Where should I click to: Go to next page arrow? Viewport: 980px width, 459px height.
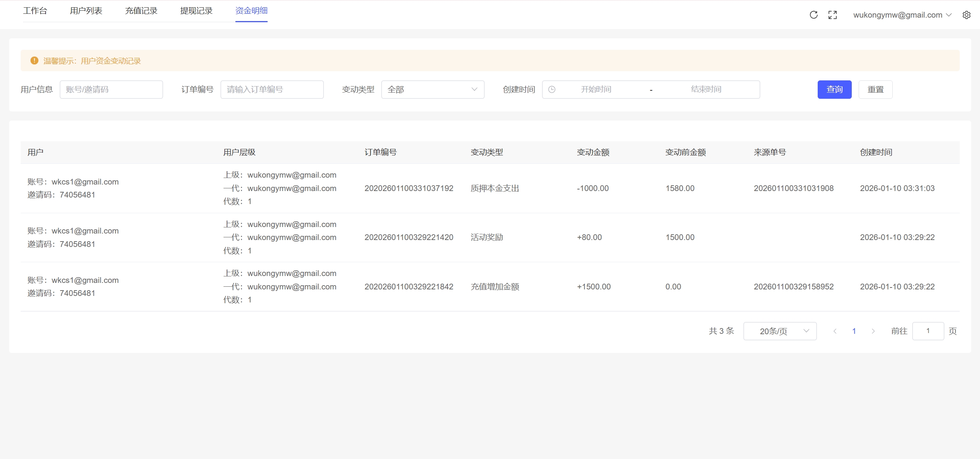[873, 331]
